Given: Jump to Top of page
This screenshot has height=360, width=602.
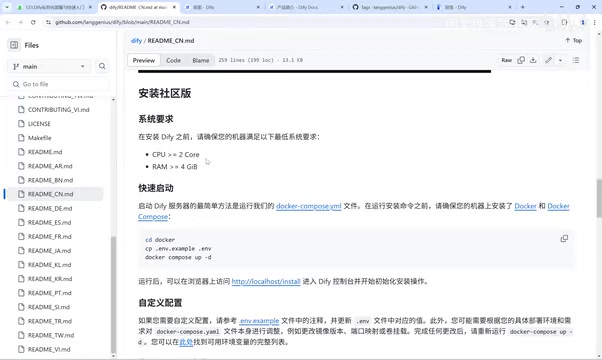Looking at the screenshot, I should point(574,40).
